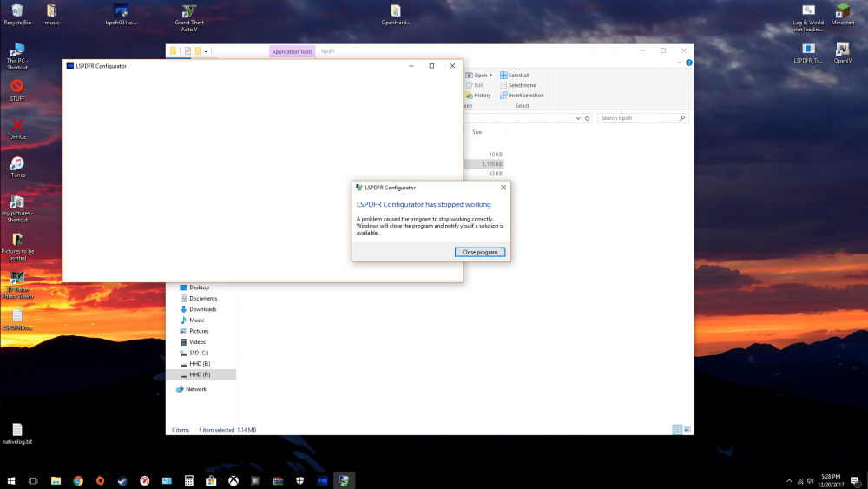This screenshot has width=868, height=489.
Task: Open Microsoft Store from the taskbar
Action: [x=211, y=480]
